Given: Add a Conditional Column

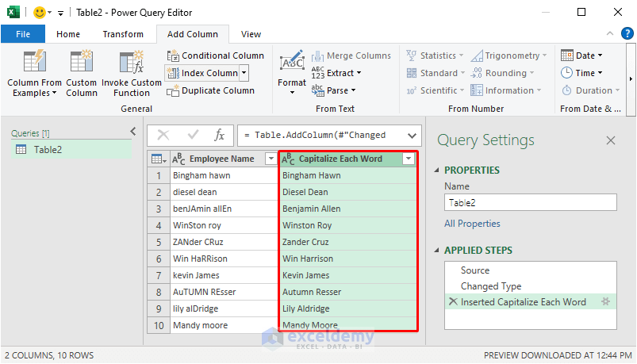Looking at the screenshot, I should click(216, 56).
